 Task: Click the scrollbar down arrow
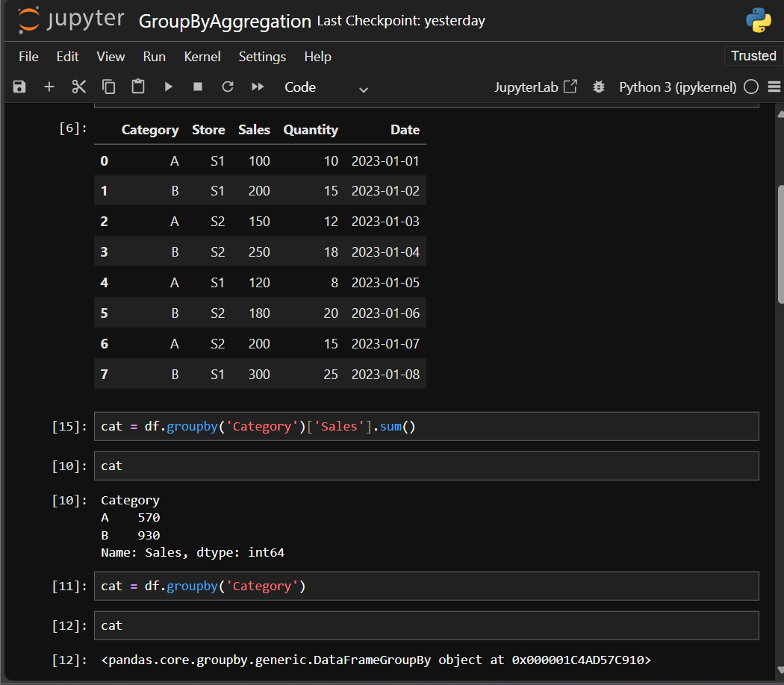pos(780,670)
